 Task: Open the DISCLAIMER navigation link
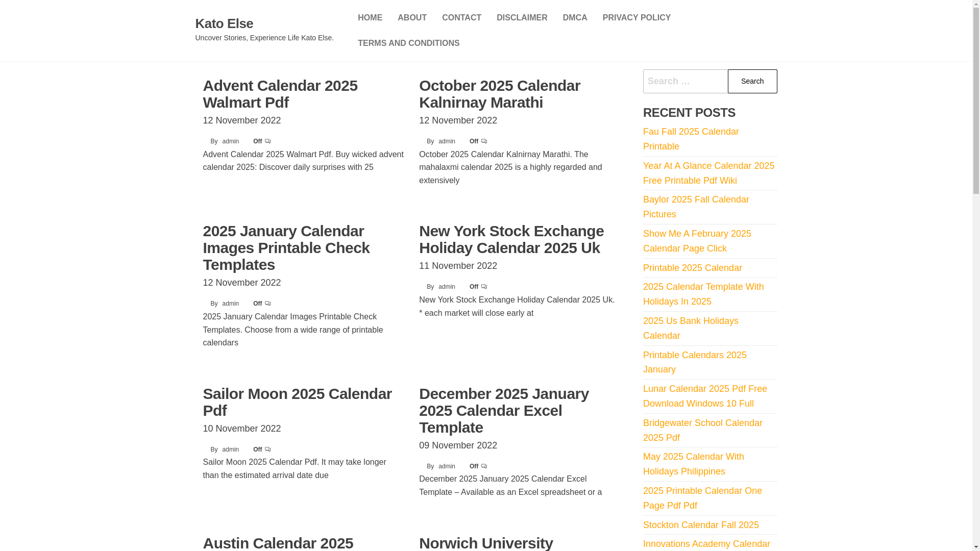coord(522,18)
